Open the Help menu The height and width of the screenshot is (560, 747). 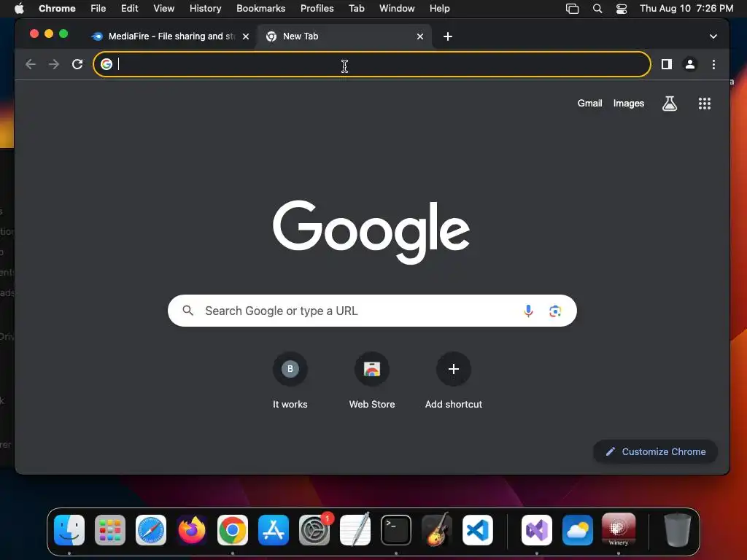[439, 9]
